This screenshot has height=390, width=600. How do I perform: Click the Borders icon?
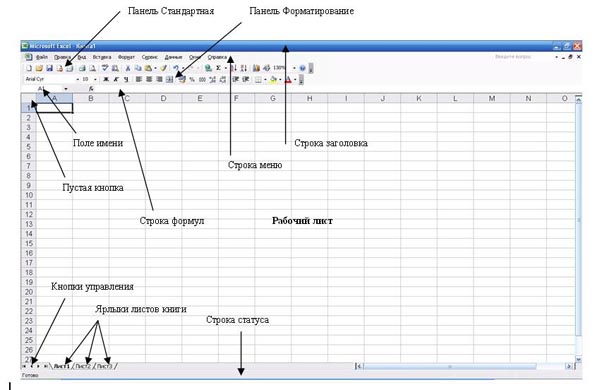pos(258,79)
